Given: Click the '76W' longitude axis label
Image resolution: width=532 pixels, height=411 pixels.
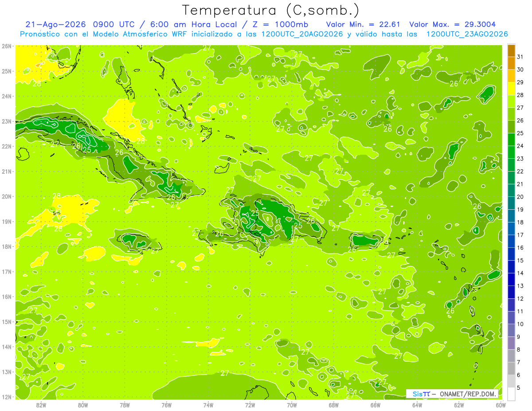Looking at the screenshot, I should (x=166, y=404).
